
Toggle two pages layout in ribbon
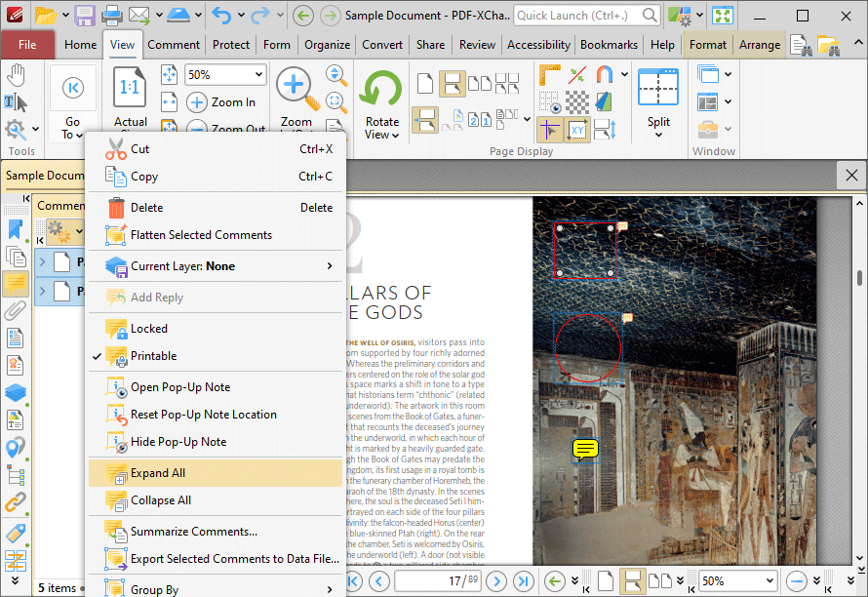click(x=480, y=84)
